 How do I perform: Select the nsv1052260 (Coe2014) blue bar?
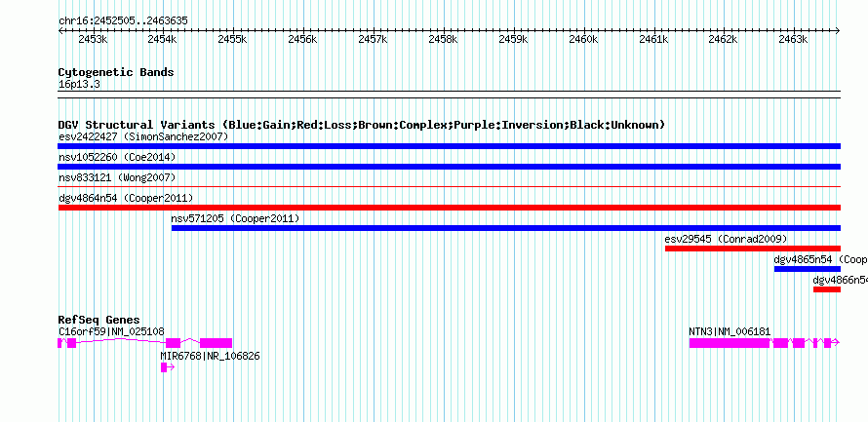(449, 167)
